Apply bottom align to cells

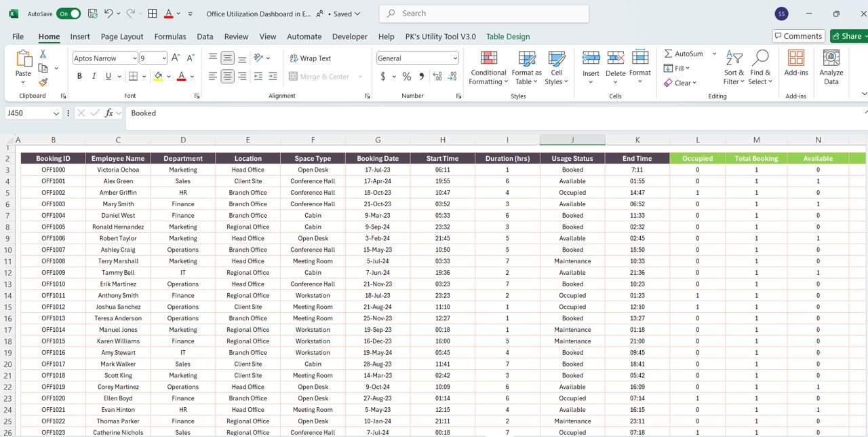coord(241,58)
